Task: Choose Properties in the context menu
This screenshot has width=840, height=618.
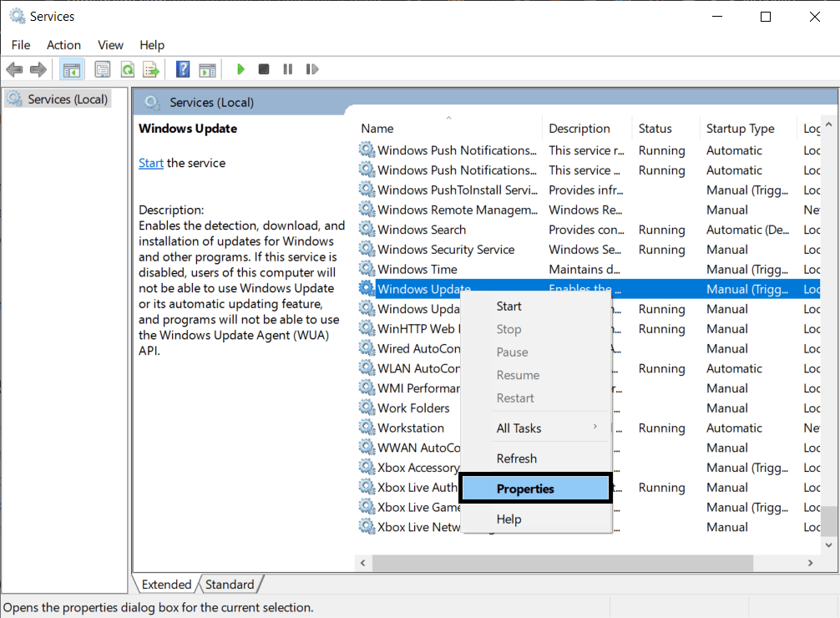Action: tap(536, 489)
